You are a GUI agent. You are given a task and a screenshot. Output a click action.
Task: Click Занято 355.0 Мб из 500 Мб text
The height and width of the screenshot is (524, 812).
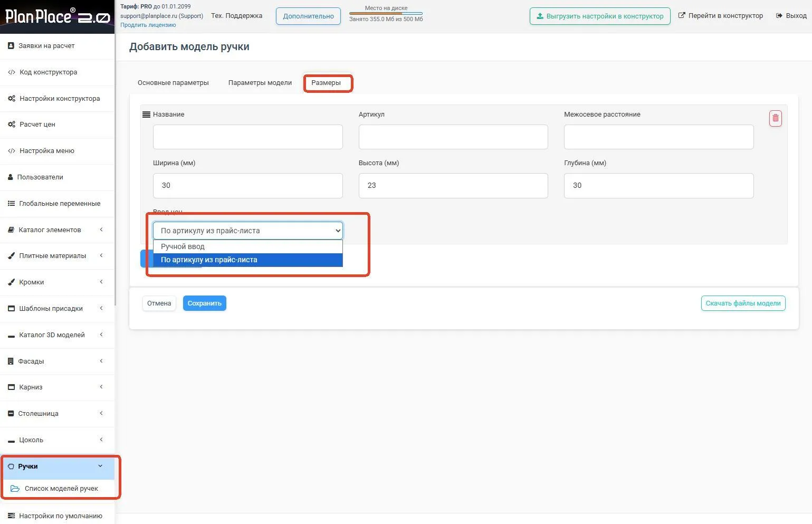[386, 19]
